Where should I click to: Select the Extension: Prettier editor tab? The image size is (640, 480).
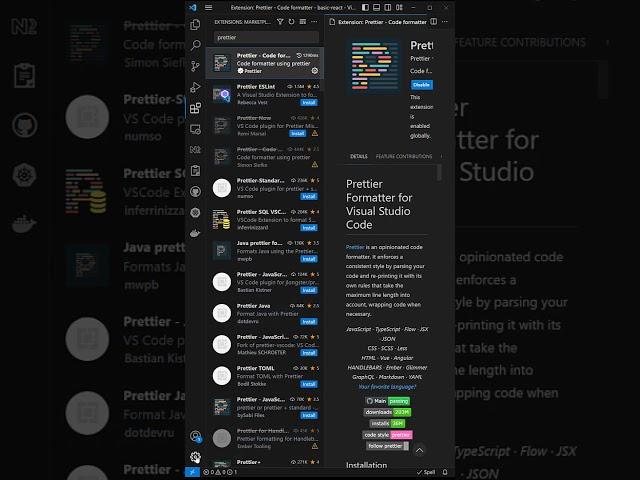tap(378, 22)
